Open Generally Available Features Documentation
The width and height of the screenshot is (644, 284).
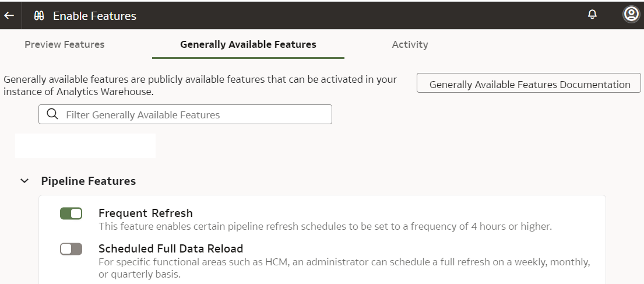click(529, 84)
